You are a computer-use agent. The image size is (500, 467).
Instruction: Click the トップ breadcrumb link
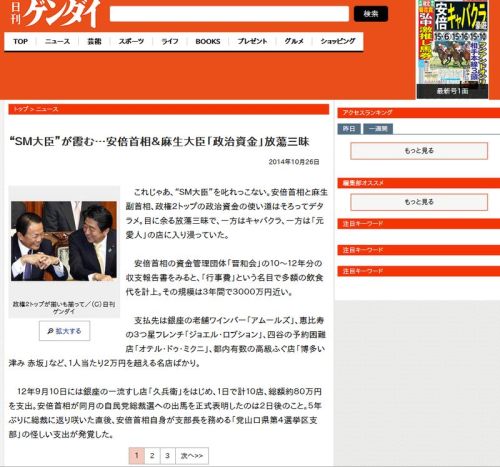(x=21, y=109)
